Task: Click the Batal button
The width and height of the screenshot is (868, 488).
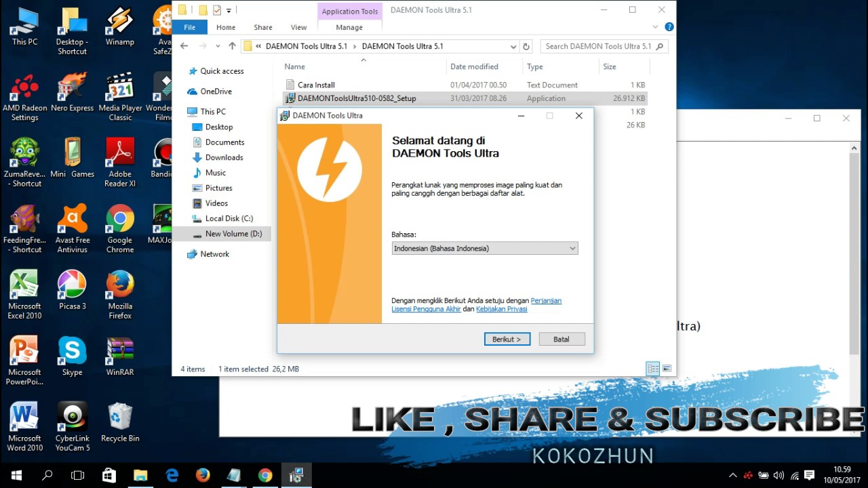Action: [x=561, y=339]
